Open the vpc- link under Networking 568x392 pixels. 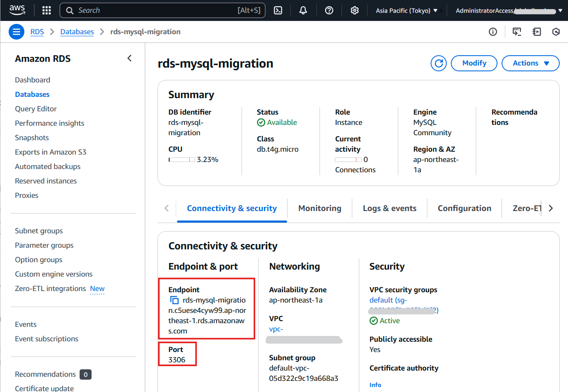(x=276, y=329)
